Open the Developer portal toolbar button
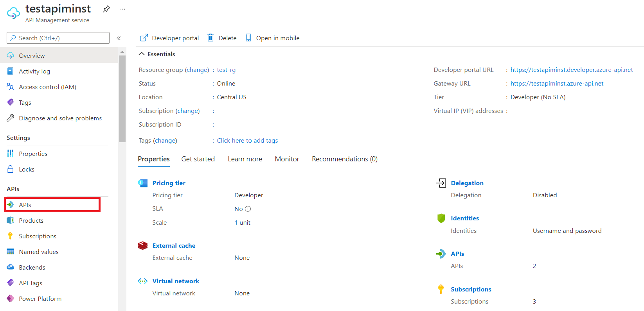644x311 pixels. pyautogui.click(x=169, y=38)
